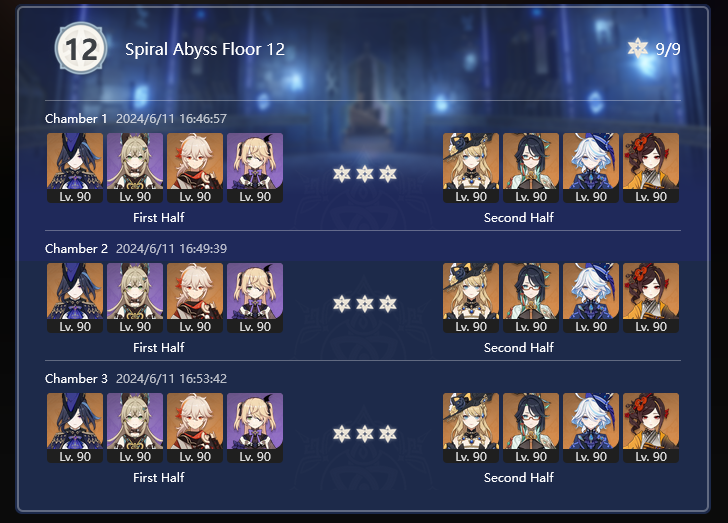This screenshot has width=728, height=523.
Task: Click the Chamber 3 label
Action: coord(76,379)
